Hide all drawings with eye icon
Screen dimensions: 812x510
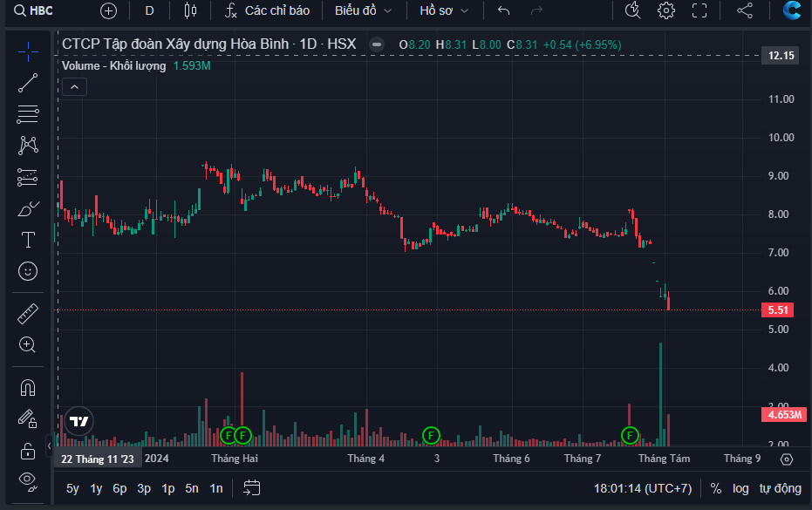click(x=28, y=479)
